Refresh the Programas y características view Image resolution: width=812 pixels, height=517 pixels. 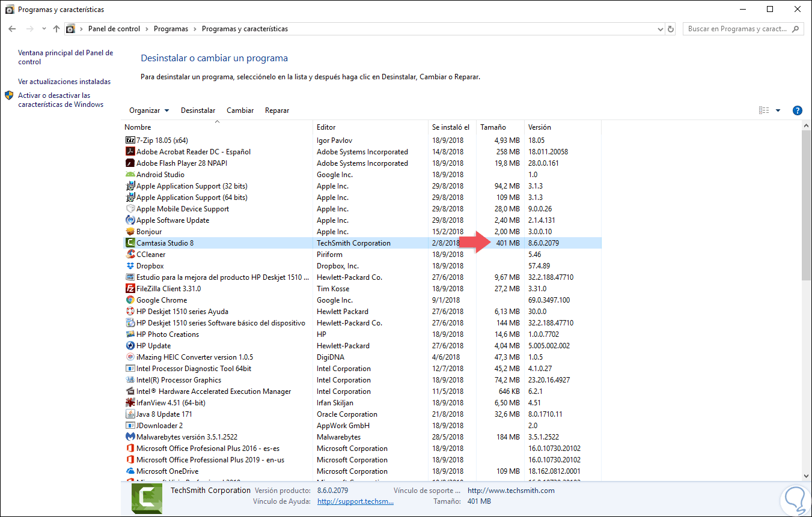[671, 29]
